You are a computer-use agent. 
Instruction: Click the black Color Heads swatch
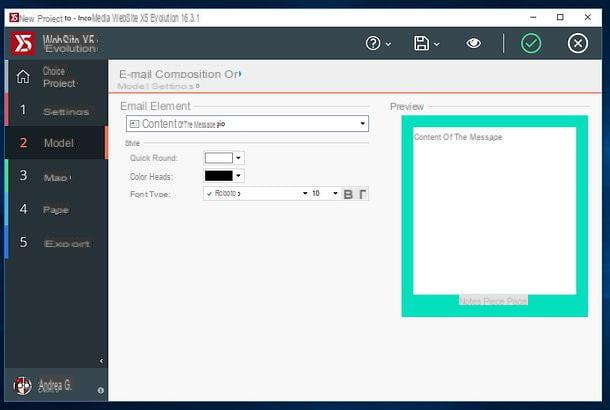219,176
